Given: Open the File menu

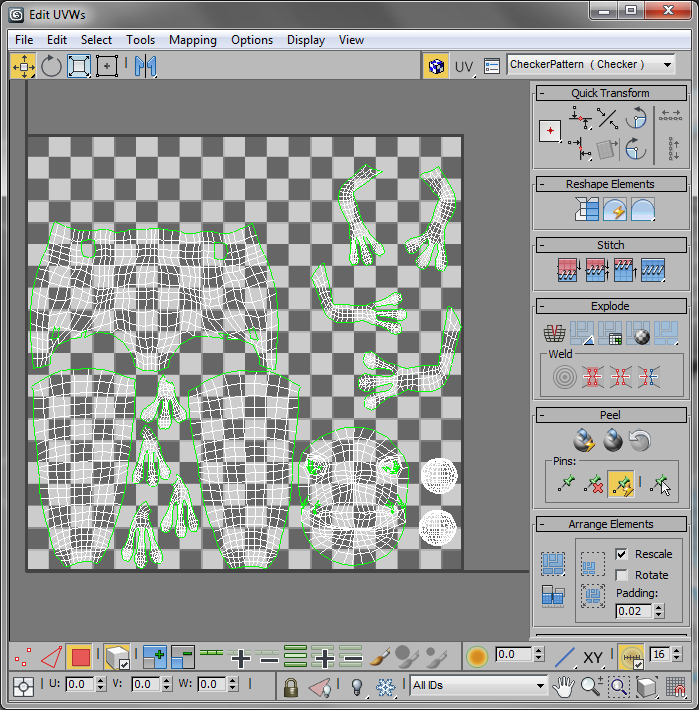Looking at the screenshot, I should tap(24, 40).
